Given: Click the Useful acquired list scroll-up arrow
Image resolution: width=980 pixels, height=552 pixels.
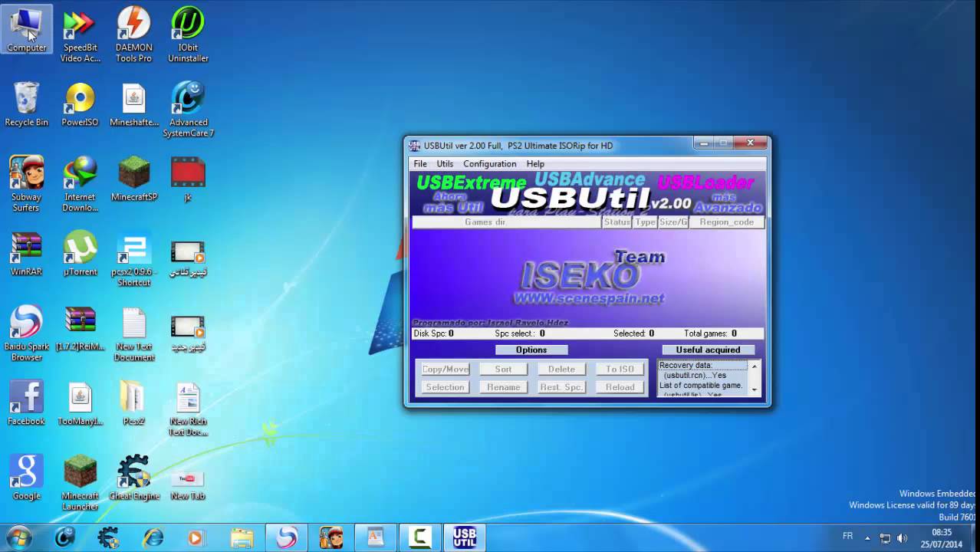Looking at the screenshot, I should (x=755, y=366).
